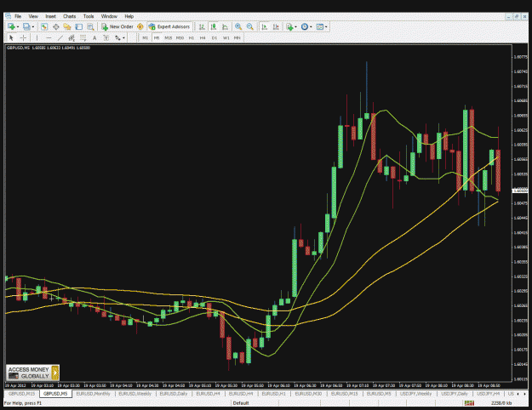Switch to the USDJPY,Weekly chart tab
The height and width of the screenshot is (410, 532).
(x=415, y=394)
